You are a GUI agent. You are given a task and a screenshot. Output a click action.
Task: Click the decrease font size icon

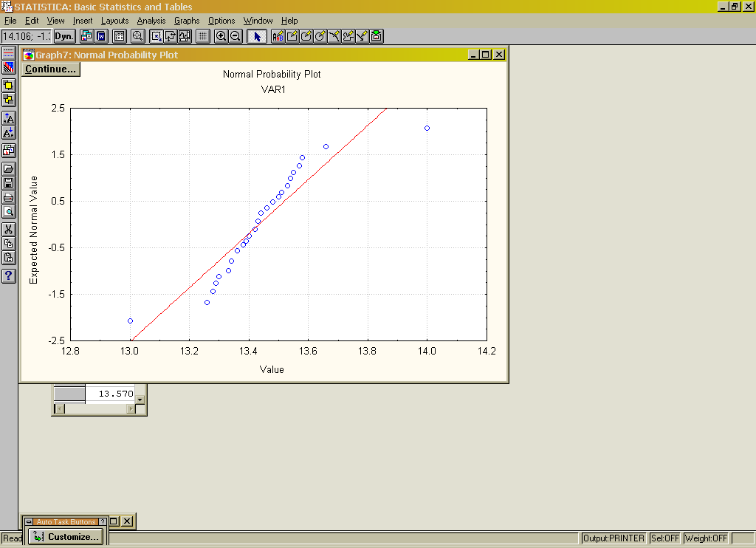9,133
